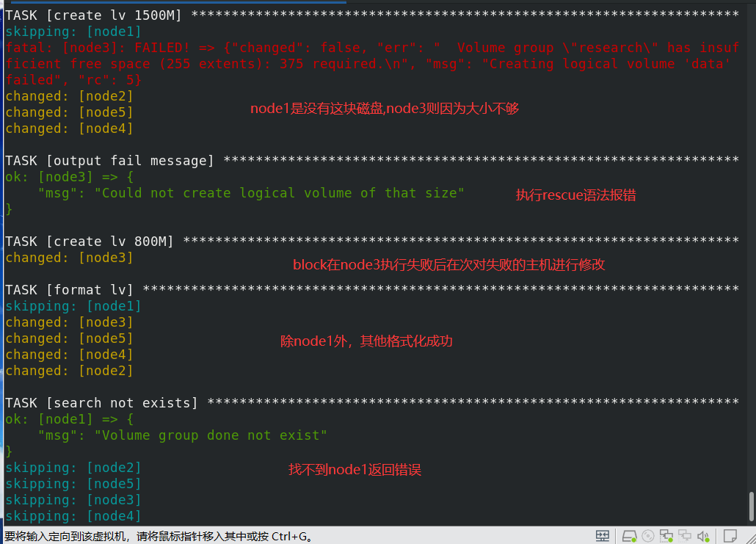This screenshot has height=544, width=756.
Task: Click the 'Could not create logical volume' message
Action: pos(251,193)
